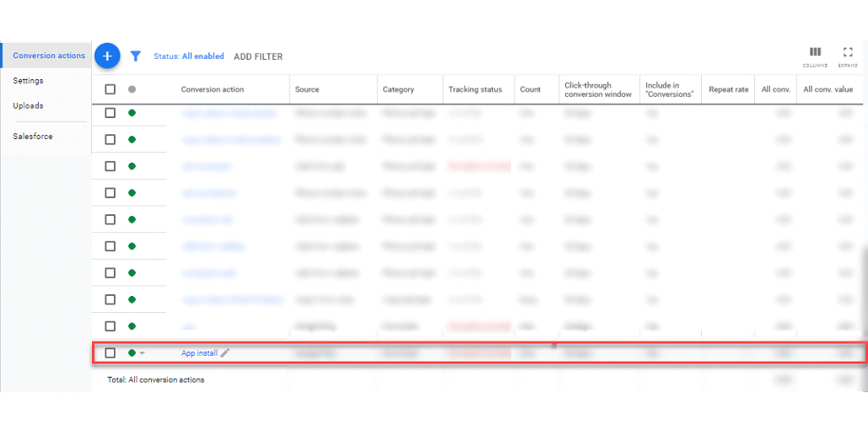Screen dimensions: 868x425
Task: Tick the select-all checkbox in header row
Action: [111, 89]
